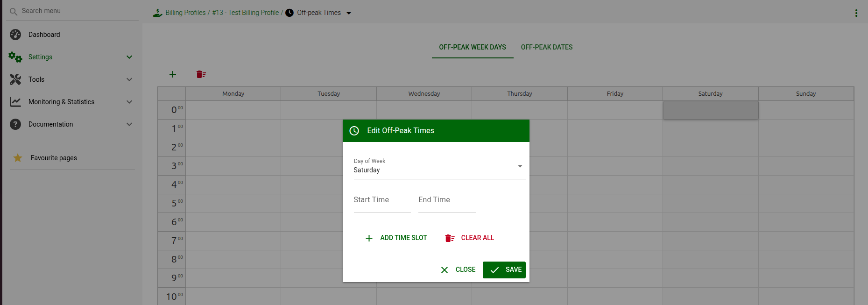
Task: Click the clock icon beside Off-peak Times
Action: pyautogui.click(x=289, y=13)
